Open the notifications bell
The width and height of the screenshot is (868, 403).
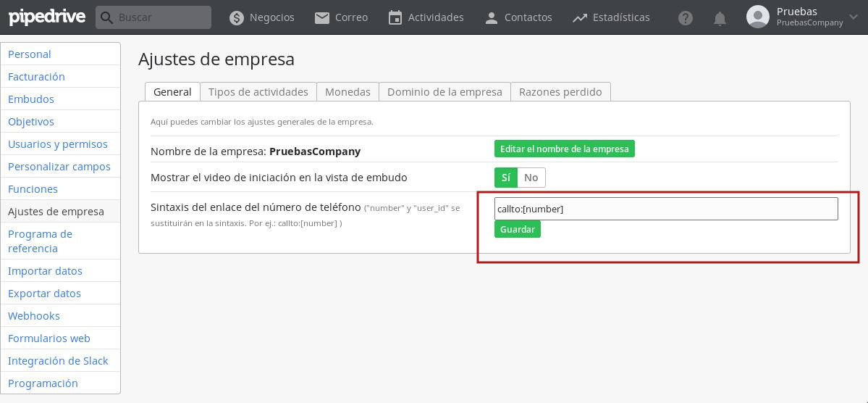tap(720, 18)
